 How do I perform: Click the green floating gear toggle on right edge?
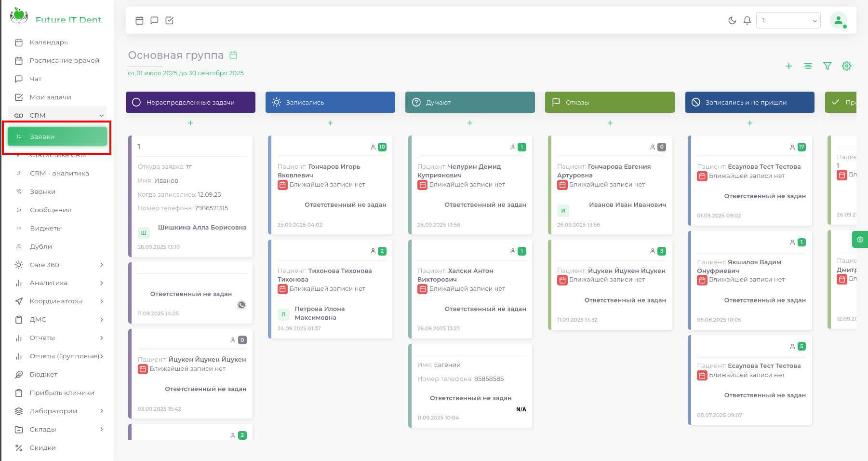(860, 239)
